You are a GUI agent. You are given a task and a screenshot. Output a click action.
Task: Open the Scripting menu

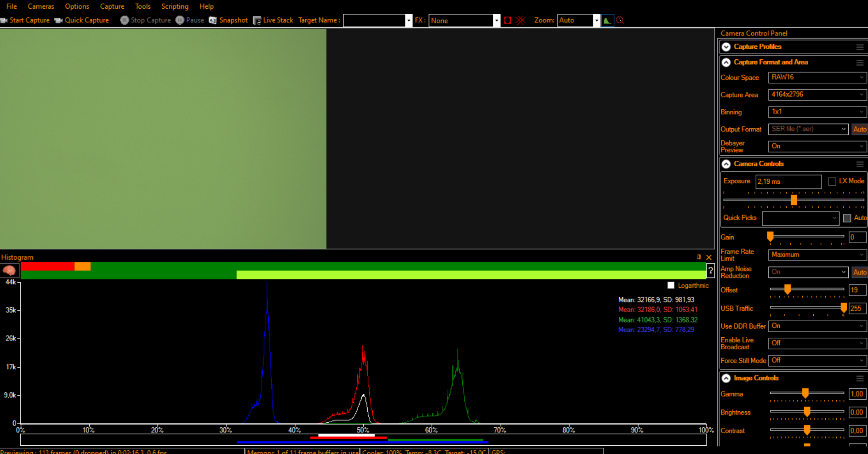click(175, 6)
